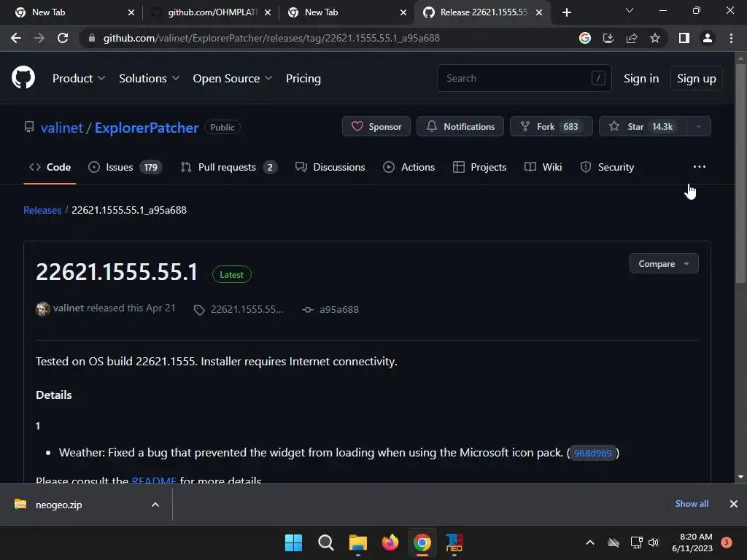
Task: Open commit link 968d969
Action: (592, 453)
